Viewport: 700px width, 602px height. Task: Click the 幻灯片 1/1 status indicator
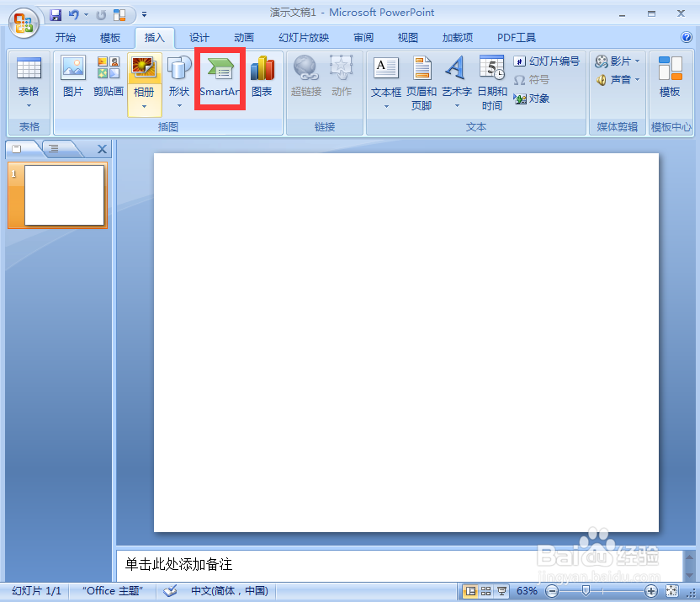click(x=37, y=591)
